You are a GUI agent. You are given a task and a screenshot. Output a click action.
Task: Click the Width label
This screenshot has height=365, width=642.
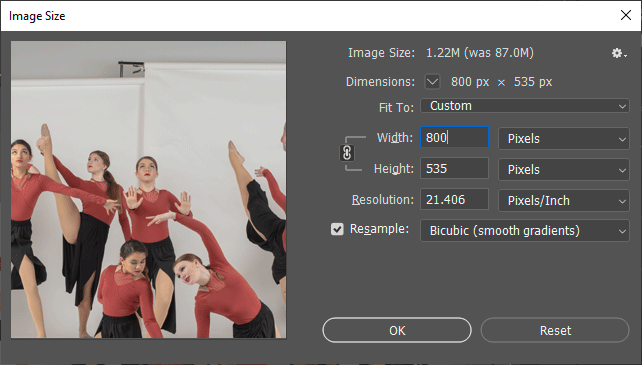395,138
